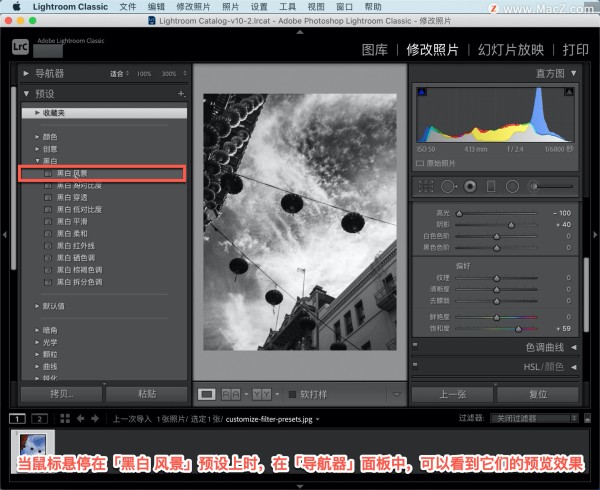Open grid view icon in filmstrip bar
This screenshot has width=600, height=490.
[65, 418]
